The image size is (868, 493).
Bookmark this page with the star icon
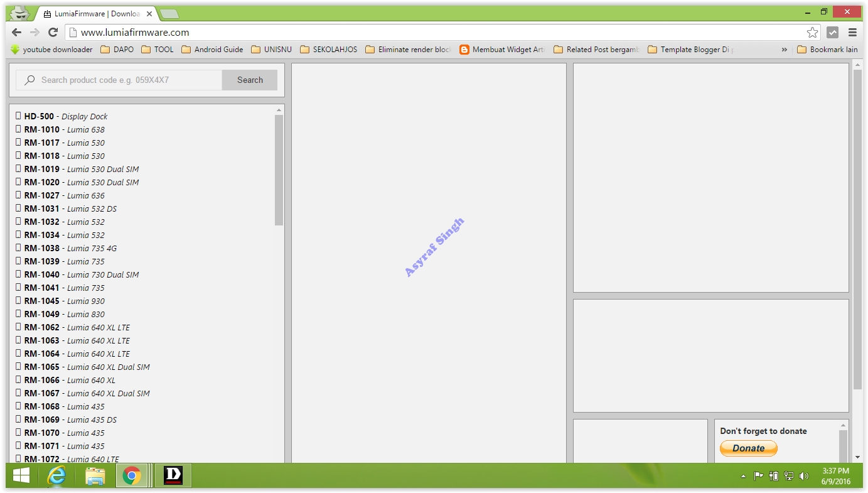812,33
